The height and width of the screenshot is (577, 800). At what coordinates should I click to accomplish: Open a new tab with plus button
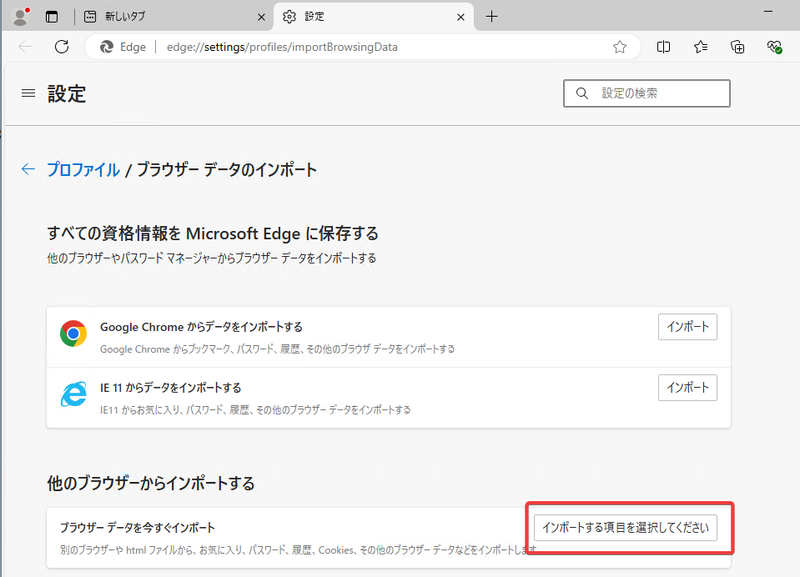(491, 17)
